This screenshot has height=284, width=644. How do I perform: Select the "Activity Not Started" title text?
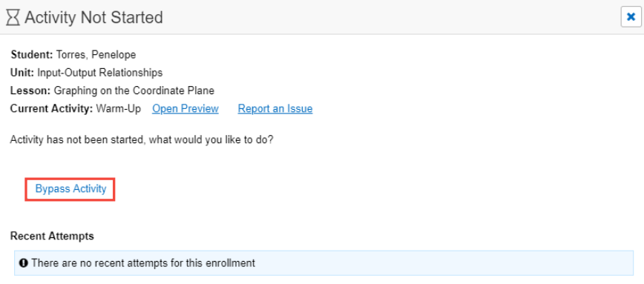pyautogui.click(x=93, y=18)
